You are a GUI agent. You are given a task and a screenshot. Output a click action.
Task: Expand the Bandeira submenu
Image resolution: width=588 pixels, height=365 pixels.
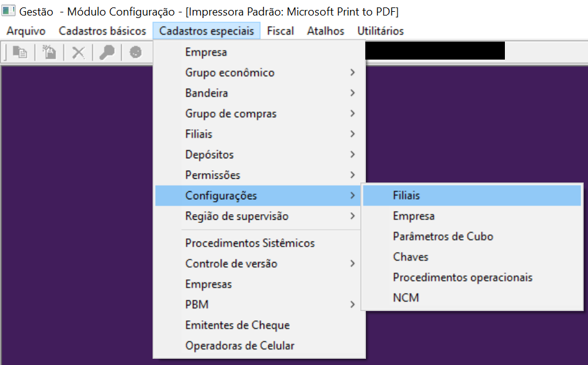207,93
